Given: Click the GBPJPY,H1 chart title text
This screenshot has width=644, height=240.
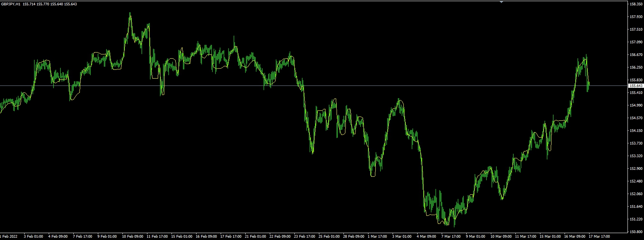Looking at the screenshot, I should 11,4.
